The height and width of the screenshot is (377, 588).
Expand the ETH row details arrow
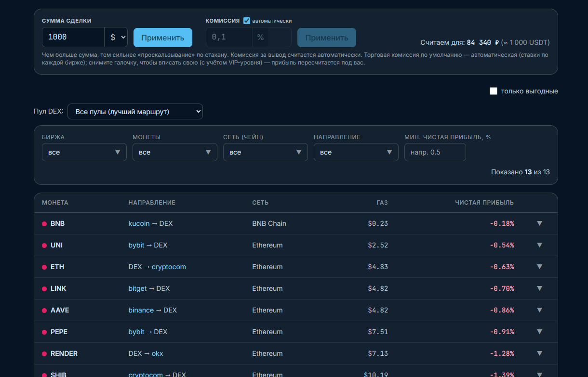coord(539,267)
